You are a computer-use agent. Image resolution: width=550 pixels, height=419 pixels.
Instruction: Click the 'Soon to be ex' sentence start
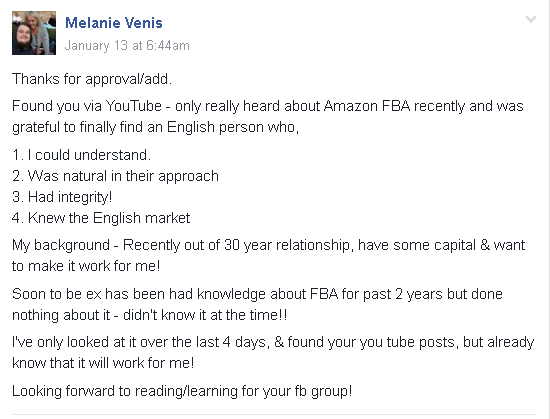coord(56,294)
